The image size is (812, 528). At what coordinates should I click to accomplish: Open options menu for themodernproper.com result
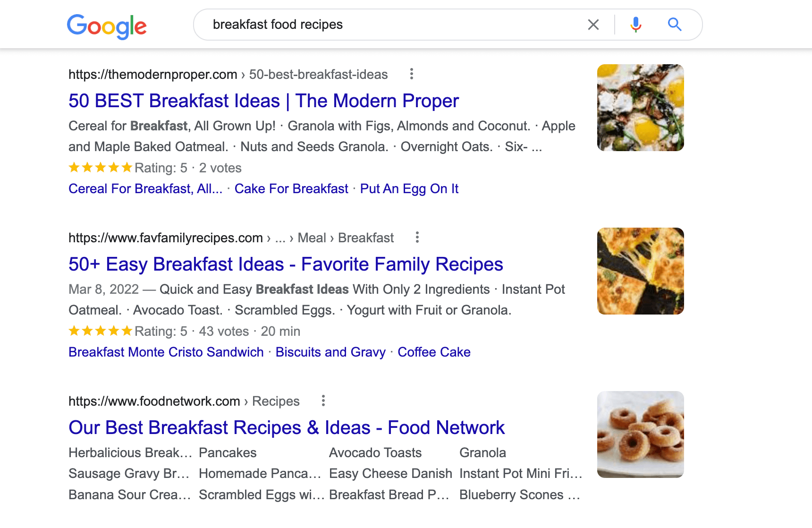coord(412,74)
